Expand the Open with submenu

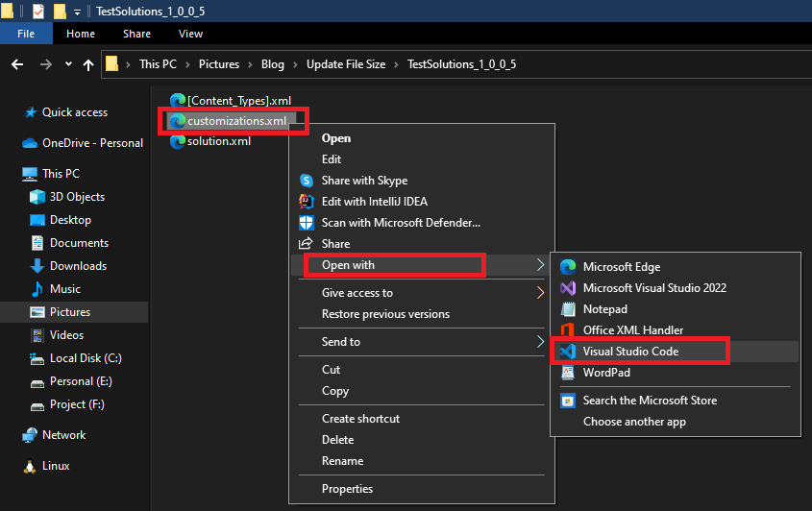394,265
